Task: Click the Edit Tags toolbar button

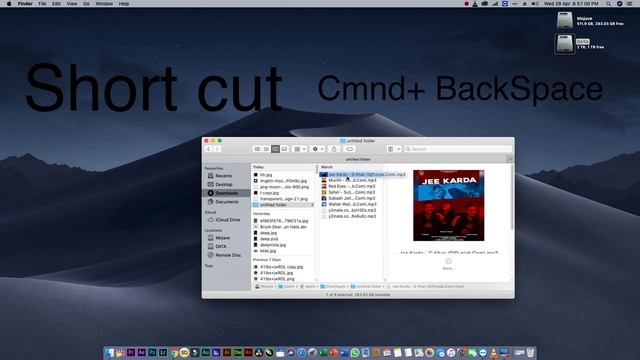Action: (349, 149)
